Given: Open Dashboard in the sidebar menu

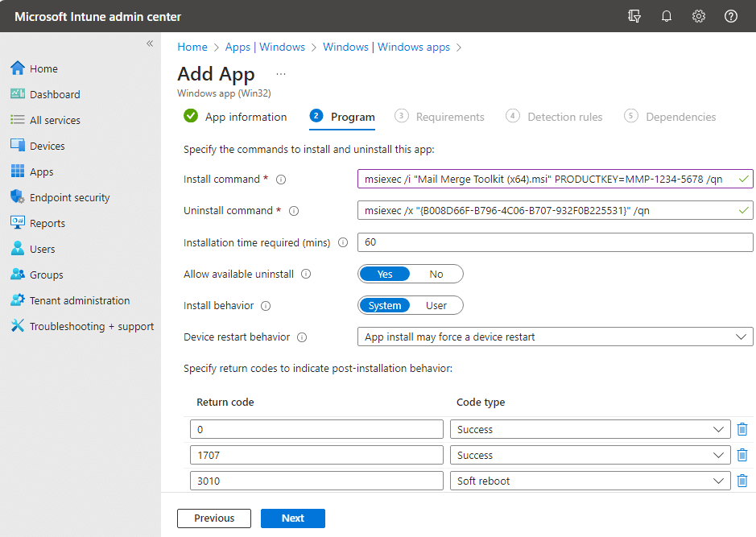Looking at the screenshot, I should tap(55, 94).
